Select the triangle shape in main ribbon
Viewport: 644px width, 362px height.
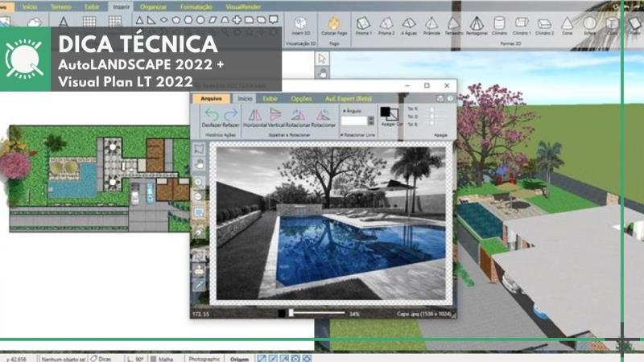click(x=139, y=19)
